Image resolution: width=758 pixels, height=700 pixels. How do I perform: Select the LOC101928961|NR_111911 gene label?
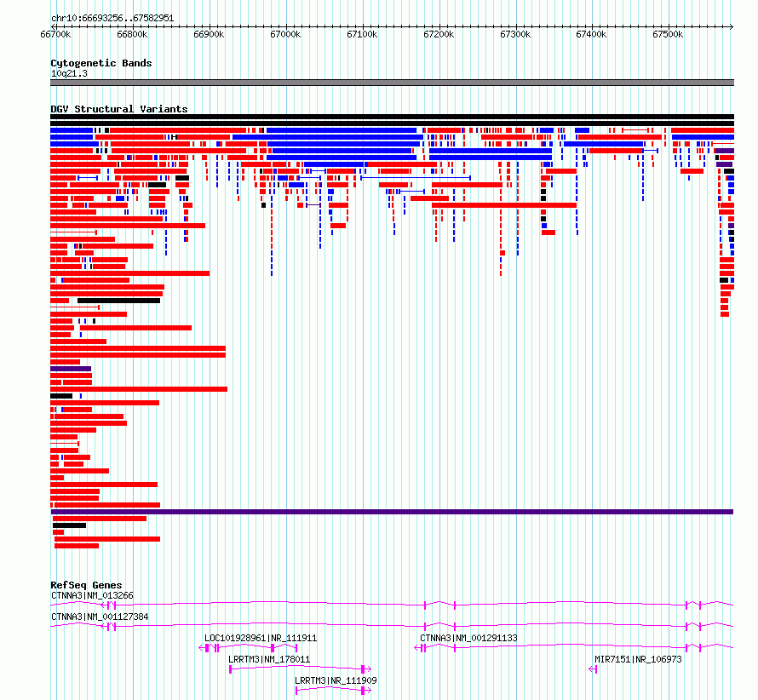click(261, 638)
